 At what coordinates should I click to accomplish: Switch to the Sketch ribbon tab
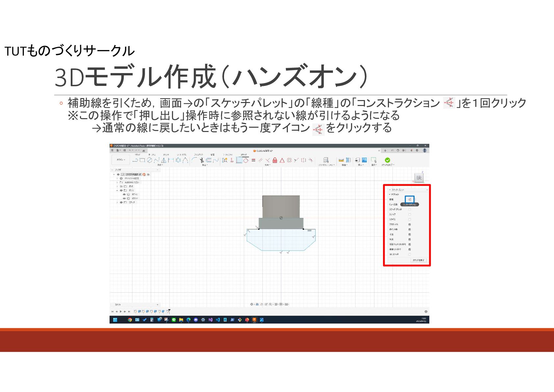pos(243,154)
